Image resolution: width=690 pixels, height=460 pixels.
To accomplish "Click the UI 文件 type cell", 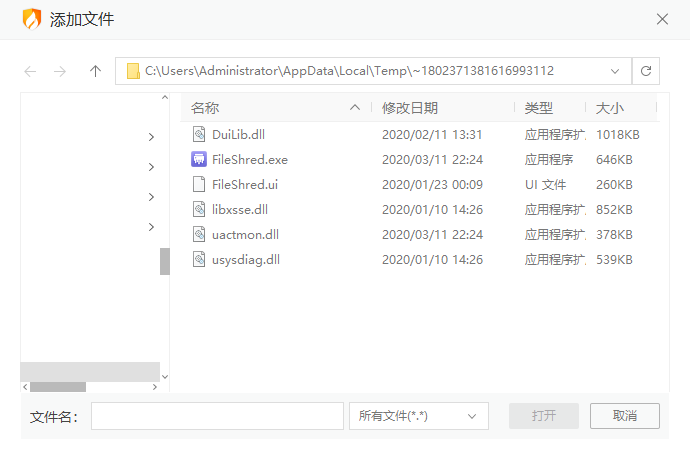I will (545, 185).
